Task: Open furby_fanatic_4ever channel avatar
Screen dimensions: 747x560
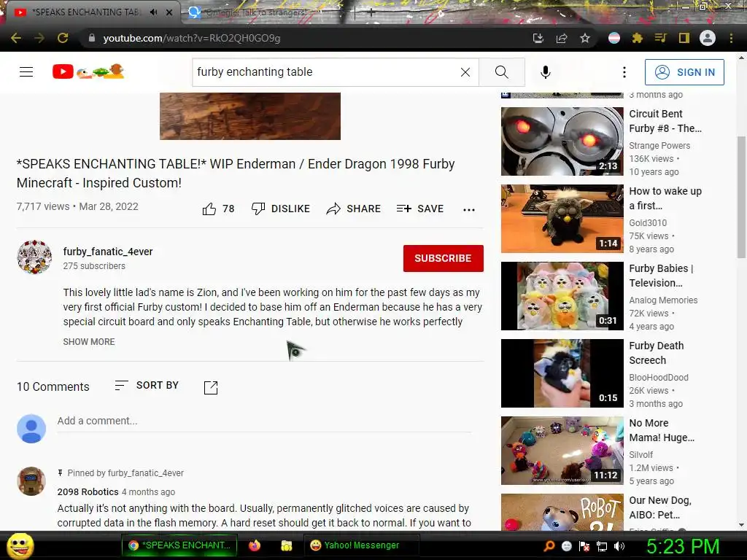Action: tap(34, 257)
